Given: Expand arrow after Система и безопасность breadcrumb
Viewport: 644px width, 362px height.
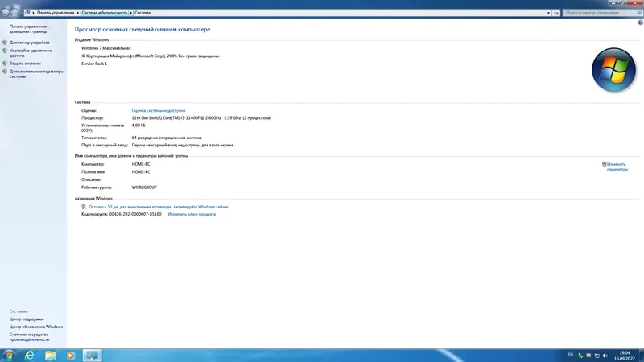Looking at the screenshot, I should pyautogui.click(x=131, y=13).
